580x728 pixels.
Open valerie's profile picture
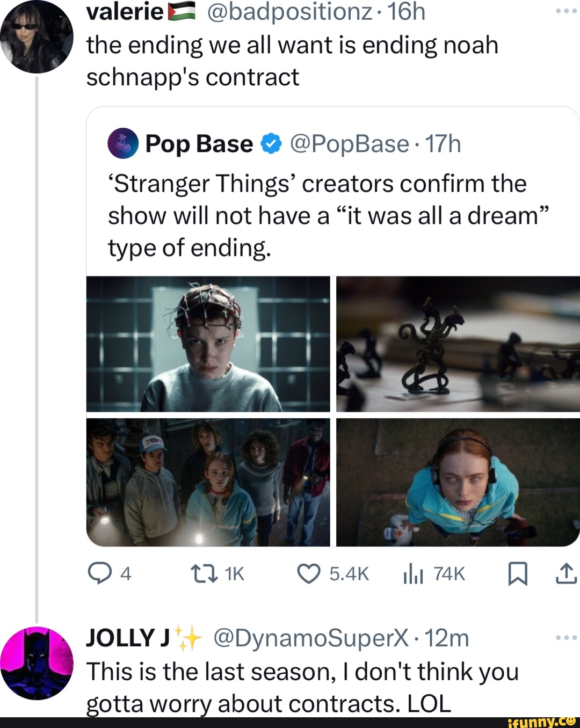click(x=37, y=37)
